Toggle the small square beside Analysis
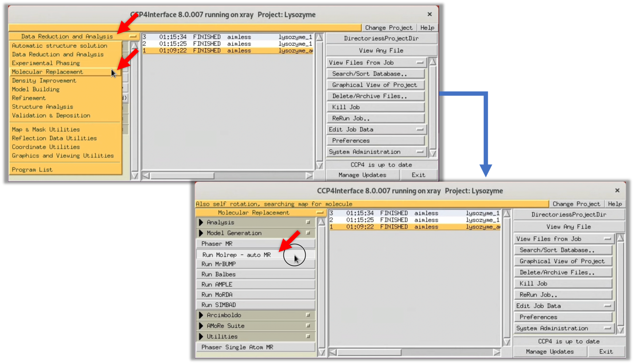This screenshot has height=364, width=634. (x=308, y=222)
